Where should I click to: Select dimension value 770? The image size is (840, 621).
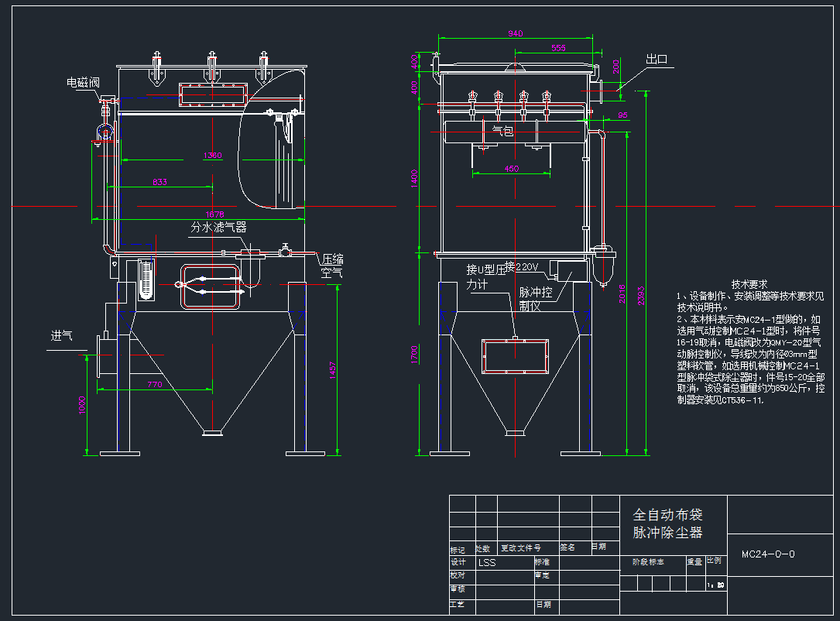154,384
